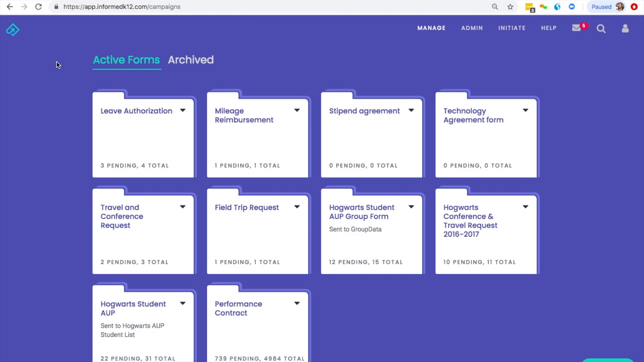Expand Performance Contract dropdown arrow
This screenshot has width=644, height=362.
click(x=297, y=303)
